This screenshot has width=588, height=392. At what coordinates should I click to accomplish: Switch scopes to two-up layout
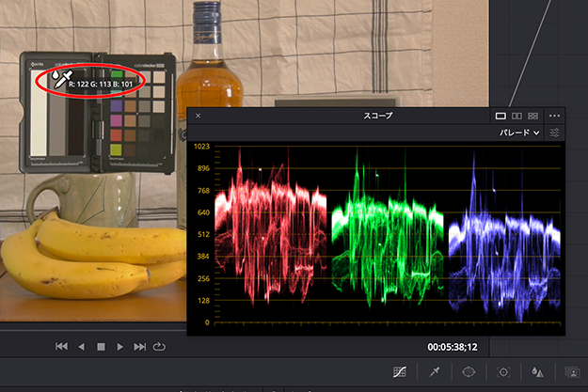point(516,116)
